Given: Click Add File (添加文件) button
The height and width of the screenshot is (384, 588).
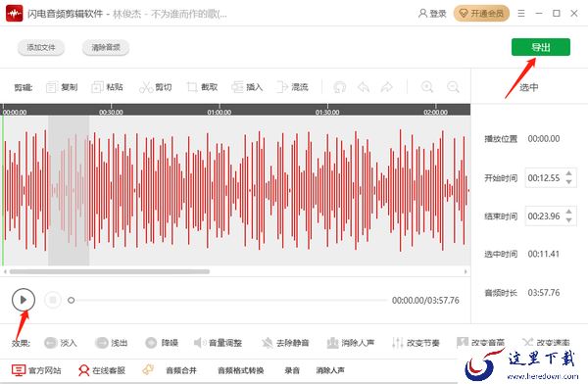Looking at the screenshot, I should coord(41,48).
